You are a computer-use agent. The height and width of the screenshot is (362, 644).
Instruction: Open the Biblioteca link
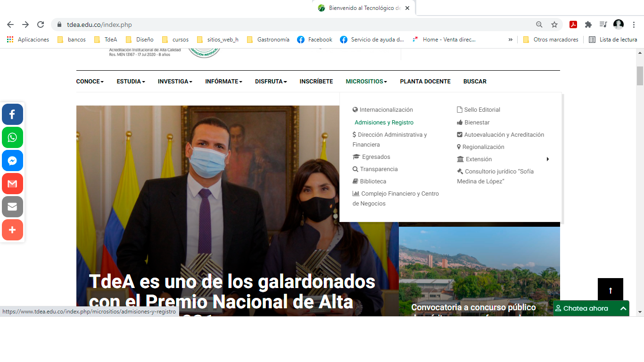tap(370, 181)
